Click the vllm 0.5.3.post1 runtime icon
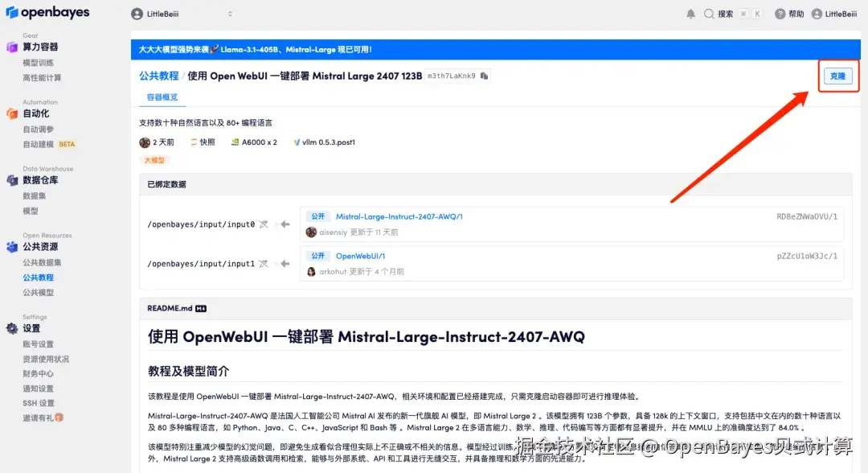 (297, 142)
